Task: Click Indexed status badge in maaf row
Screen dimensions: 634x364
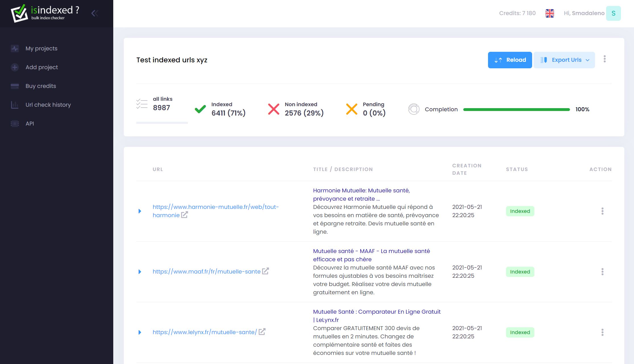Action: tap(520, 272)
